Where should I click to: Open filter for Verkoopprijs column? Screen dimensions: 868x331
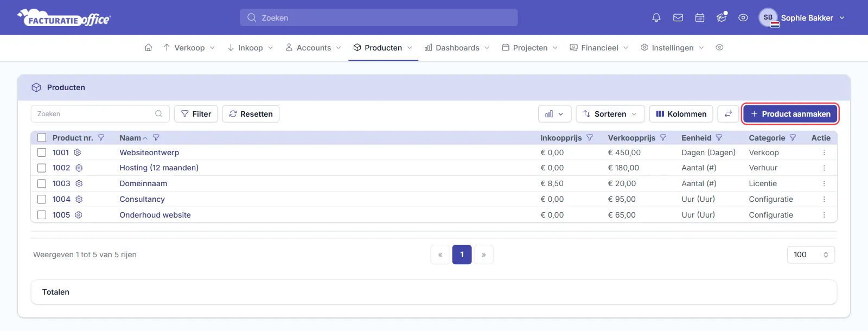click(x=663, y=138)
